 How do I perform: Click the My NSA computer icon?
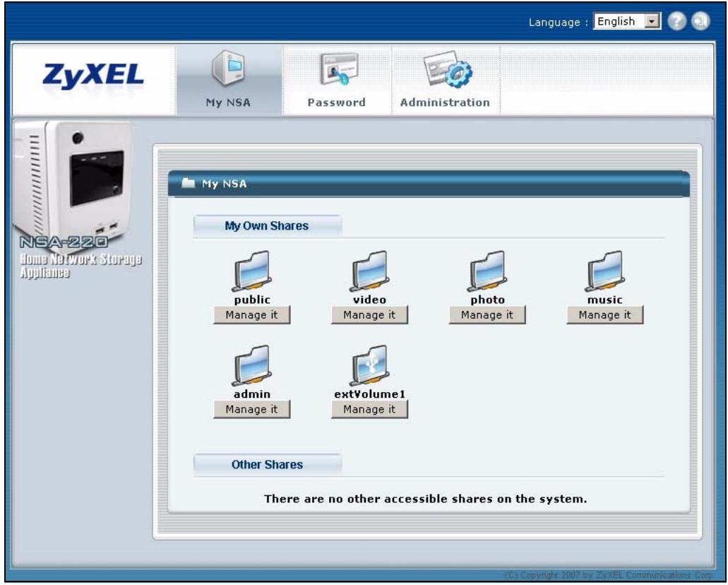click(x=229, y=69)
